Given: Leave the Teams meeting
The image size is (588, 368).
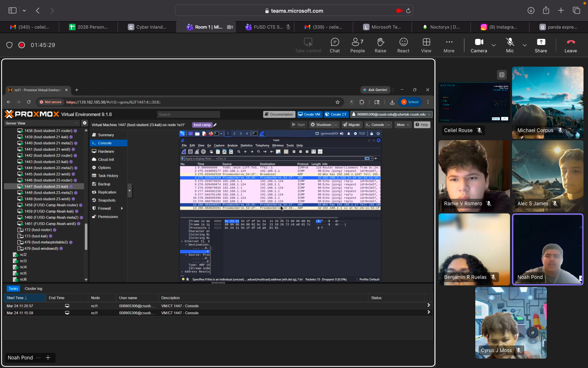Looking at the screenshot, I should [570, 45].
